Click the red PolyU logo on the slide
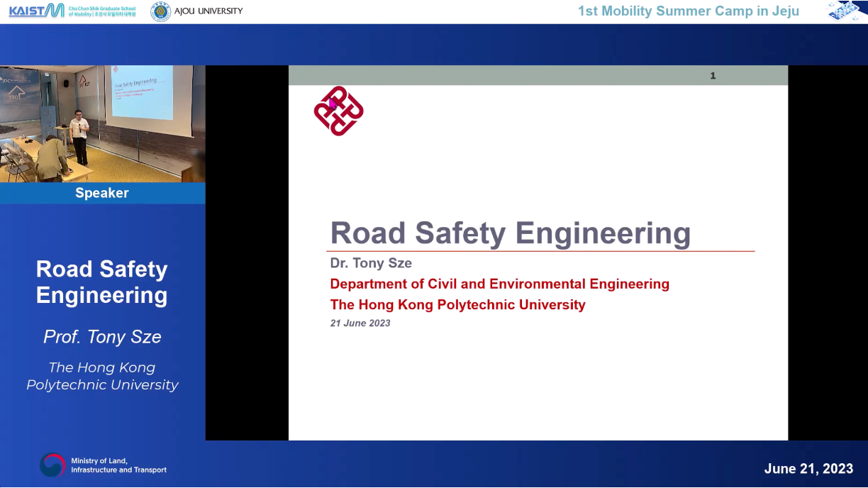This screenshot has width=868, height=488. 338,111
